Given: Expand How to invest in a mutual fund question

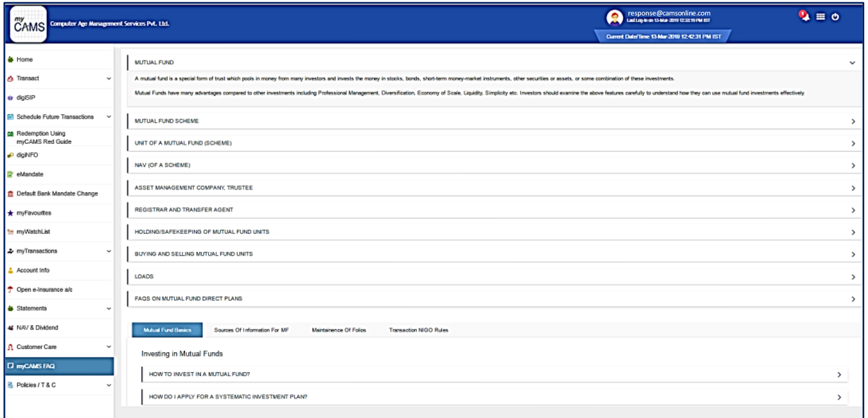Looking at the screenshot, I should coord(839,375).
